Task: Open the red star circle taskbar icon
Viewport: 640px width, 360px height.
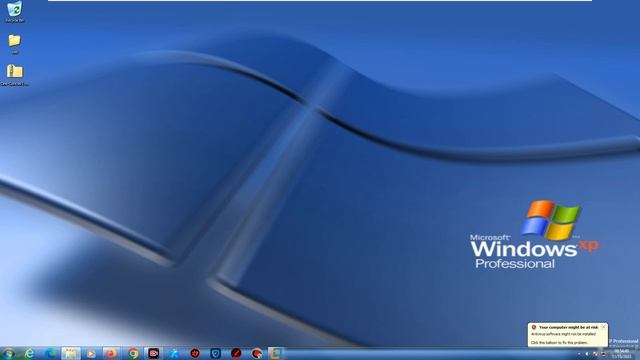Action: pyautogui.click(x=195, y=353)
